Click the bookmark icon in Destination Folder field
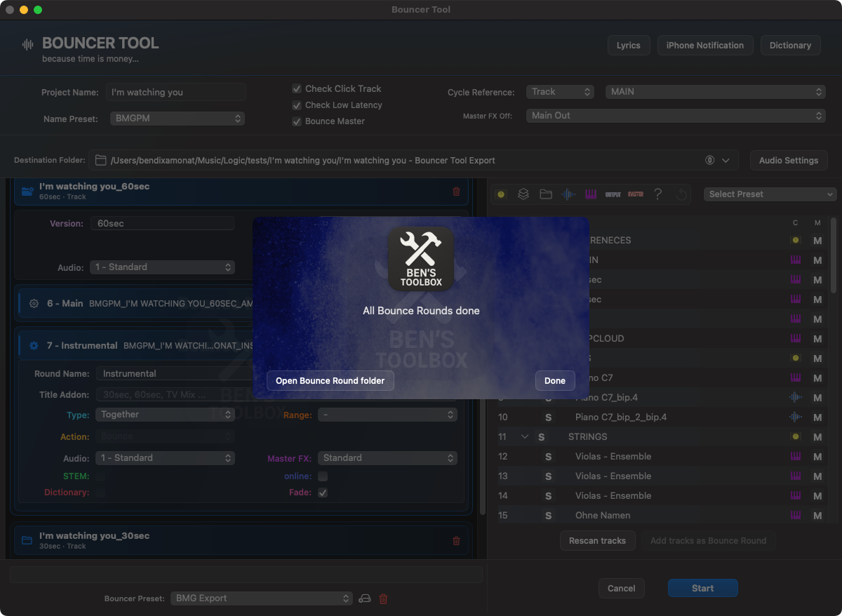This screenshot has width=842, height=616. (710, 161)
